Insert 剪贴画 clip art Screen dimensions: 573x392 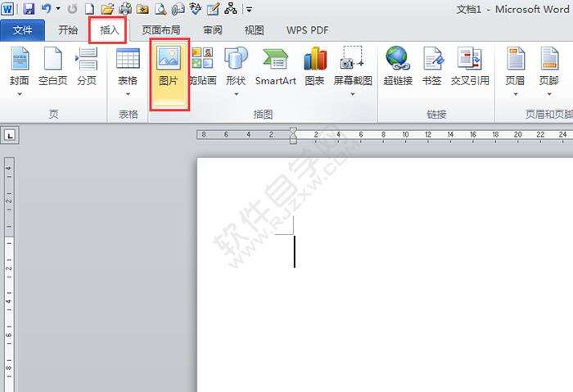[203, 67]
